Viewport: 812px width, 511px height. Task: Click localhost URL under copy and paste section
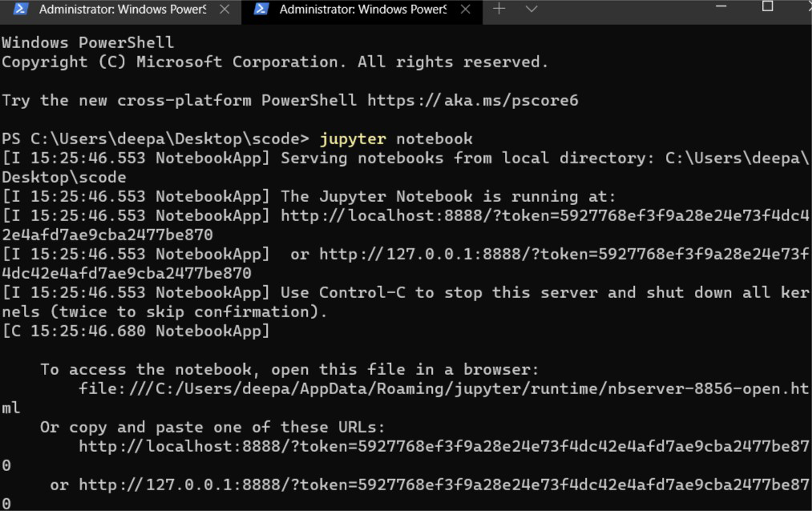[x=441, y=446]
